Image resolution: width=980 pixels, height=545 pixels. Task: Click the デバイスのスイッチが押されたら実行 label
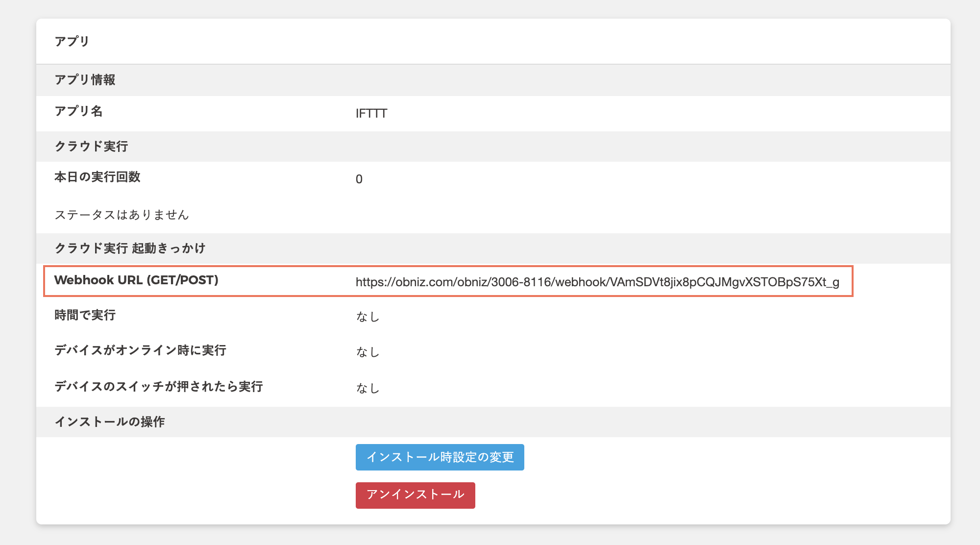point(158,387)
